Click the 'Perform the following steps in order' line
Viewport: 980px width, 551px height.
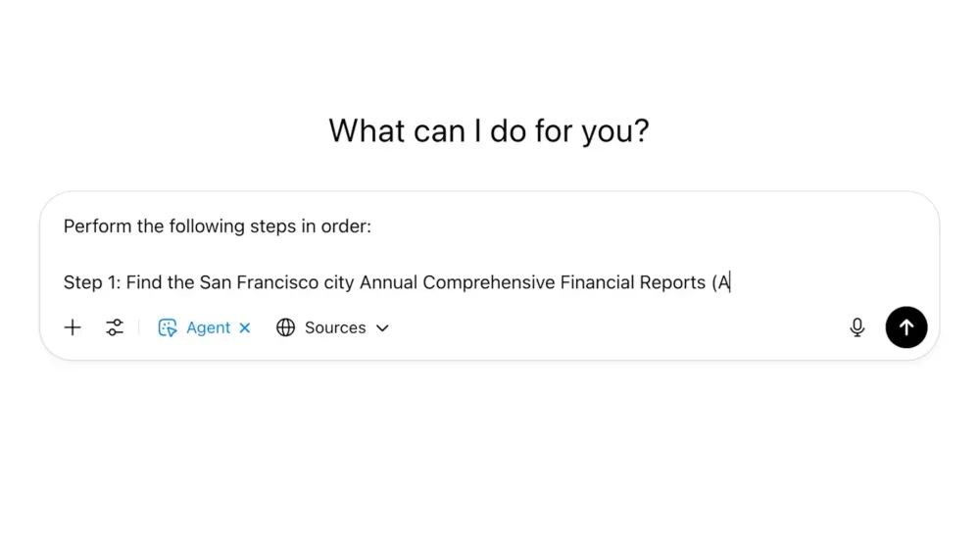tap(218, 226)
